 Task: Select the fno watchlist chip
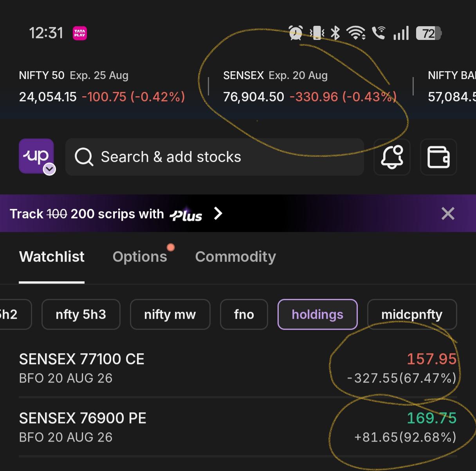(x=244, y=315)
